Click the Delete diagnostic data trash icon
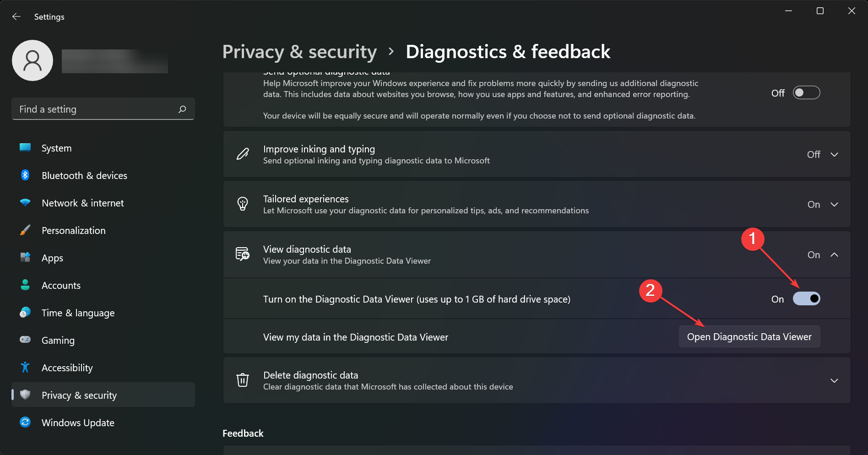The width and height of the screenshot is (868, 455). (x=243, y=380)
